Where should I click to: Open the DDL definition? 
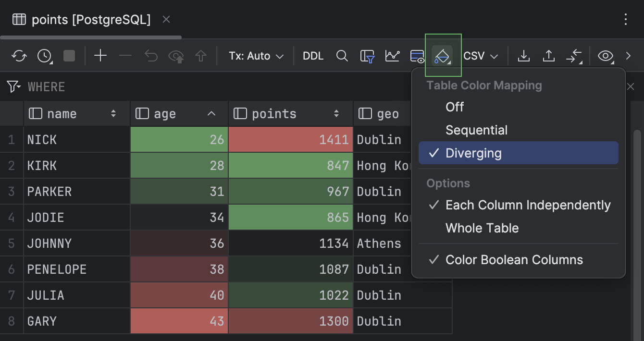(x=313, y=56)
